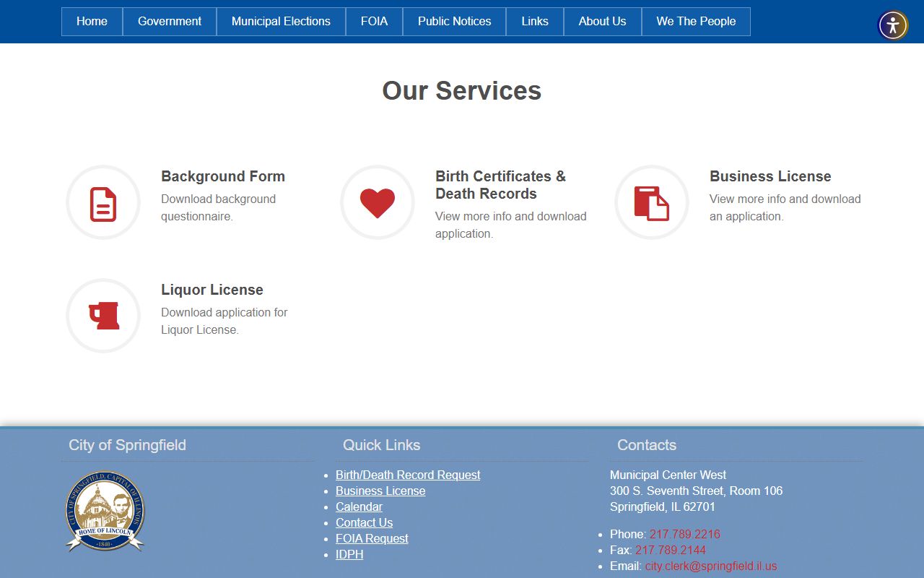924x578 pixels.
Task: Click the 'Our Services' heading
Action: [462, 90]
